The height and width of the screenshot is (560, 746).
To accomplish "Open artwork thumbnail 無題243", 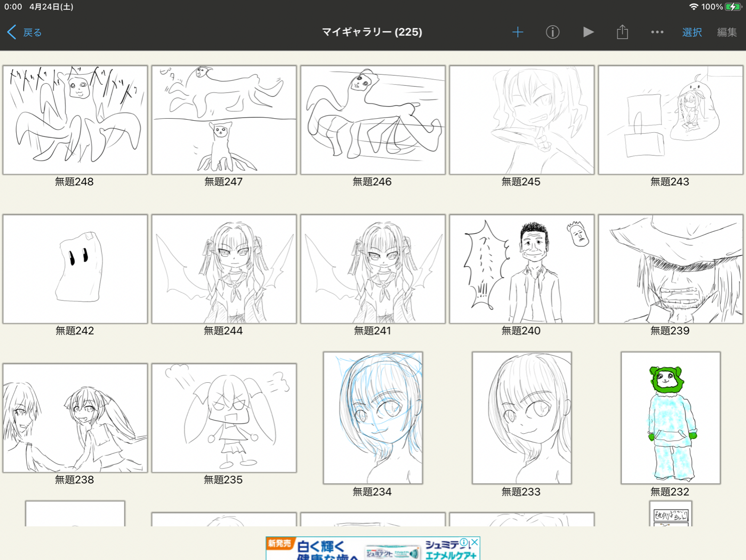I will [671, 120].
